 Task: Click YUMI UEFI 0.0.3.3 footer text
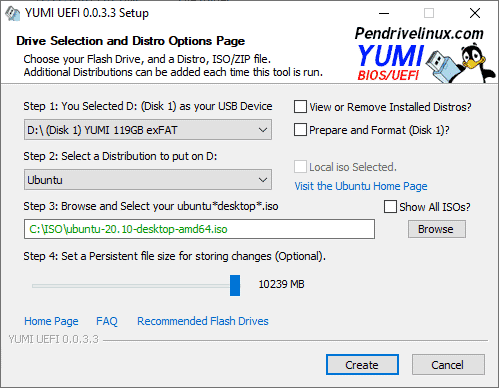[x=54, y=339]
